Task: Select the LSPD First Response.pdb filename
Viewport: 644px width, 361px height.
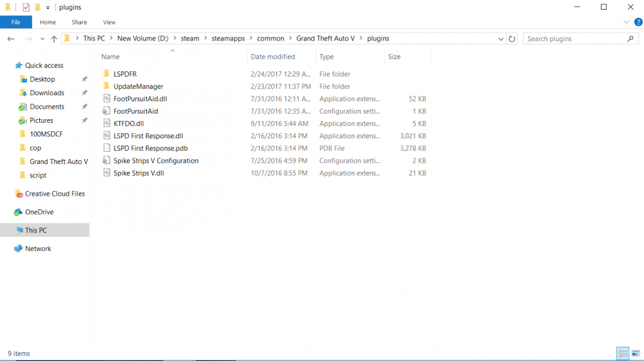Action: (x=151, y=148)
